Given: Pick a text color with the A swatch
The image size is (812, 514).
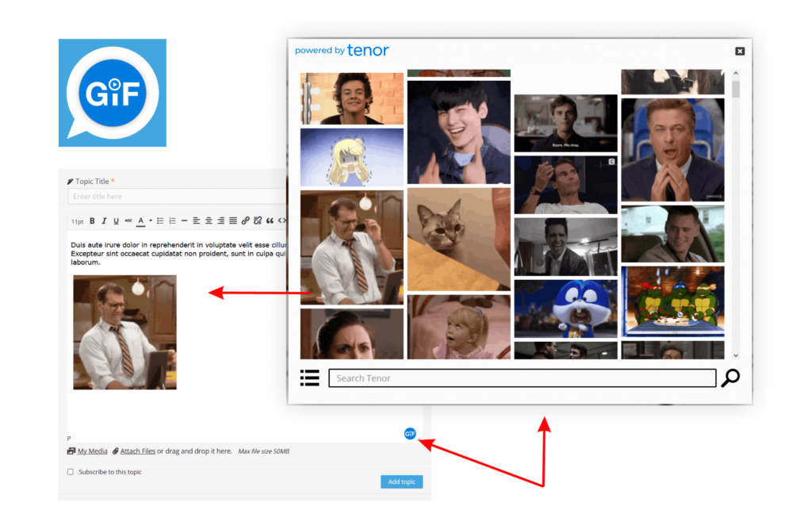Looking at the screenshot, I should (141, 221).
